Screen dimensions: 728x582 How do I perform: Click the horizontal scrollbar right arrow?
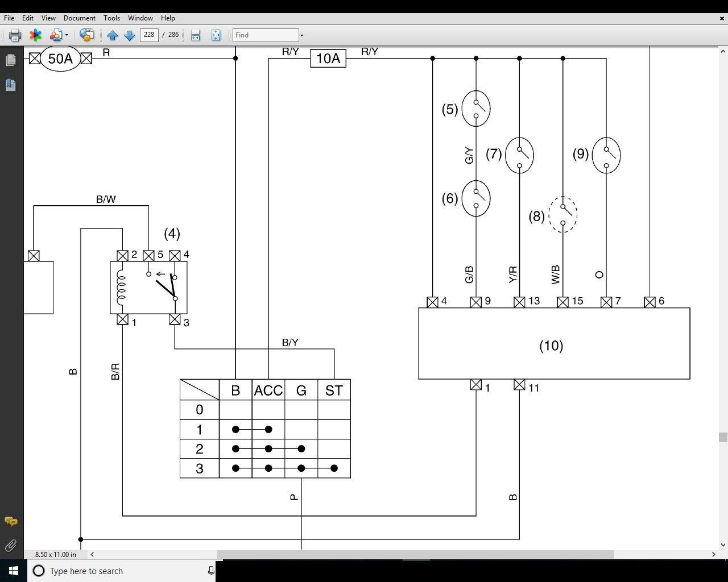pyautogui.click(x=713, y=554)
